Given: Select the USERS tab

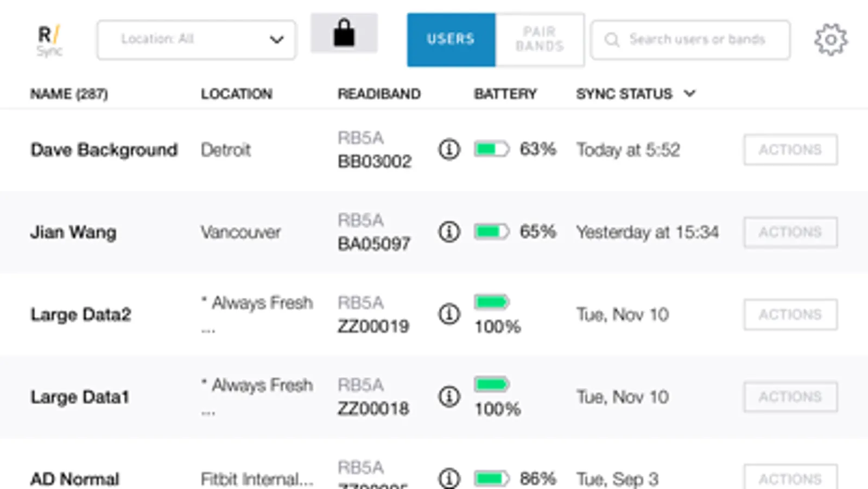Looking at the screenshot, I should coord(450,39).
